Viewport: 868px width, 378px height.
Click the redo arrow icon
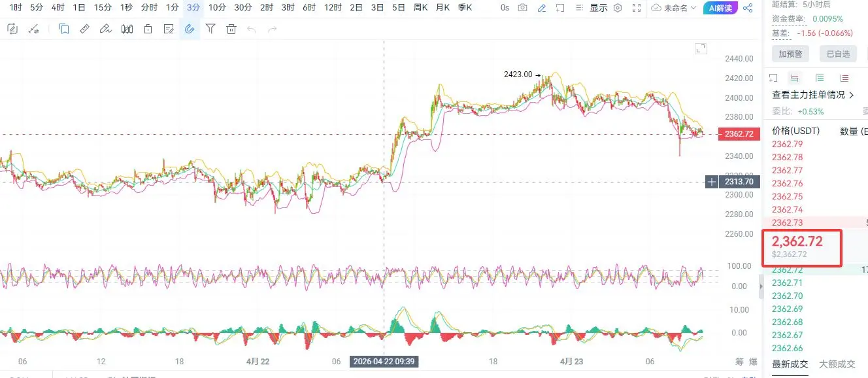(x=273, y=29)
